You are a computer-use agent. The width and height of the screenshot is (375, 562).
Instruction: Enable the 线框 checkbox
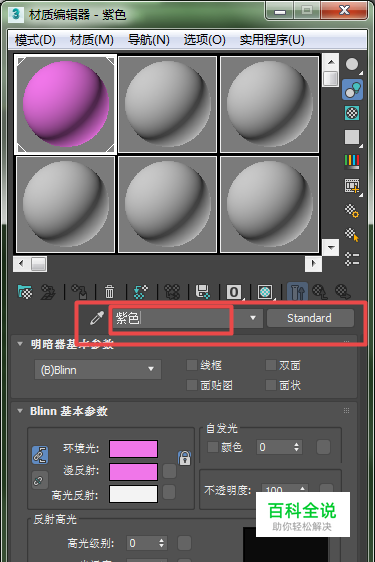(x=192, y=365)
